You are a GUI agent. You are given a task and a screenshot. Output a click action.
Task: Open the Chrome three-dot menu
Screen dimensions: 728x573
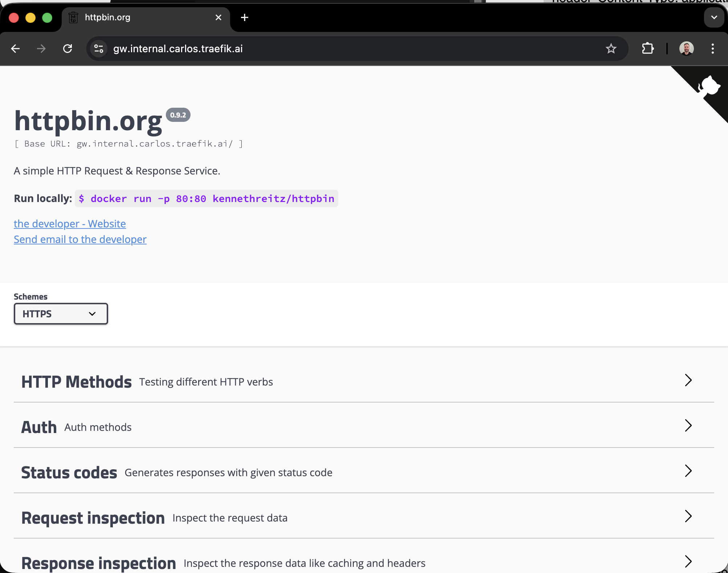coord(713,49)
